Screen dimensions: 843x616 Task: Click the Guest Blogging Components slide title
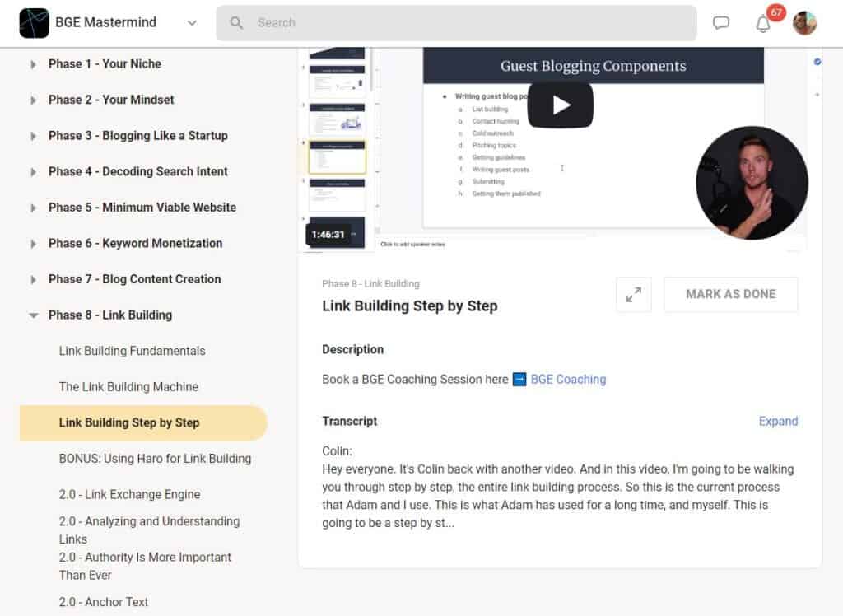(x=593, y=66)
